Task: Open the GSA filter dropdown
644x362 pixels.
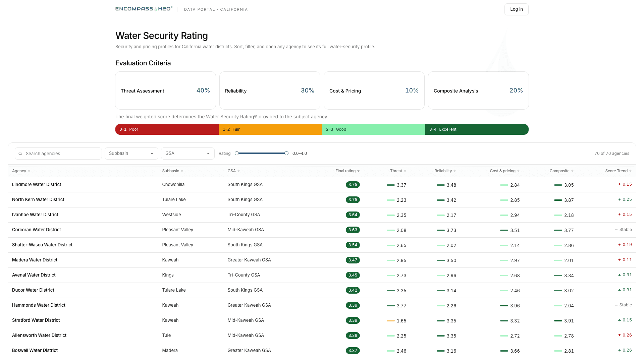Action: pos(188,154)
